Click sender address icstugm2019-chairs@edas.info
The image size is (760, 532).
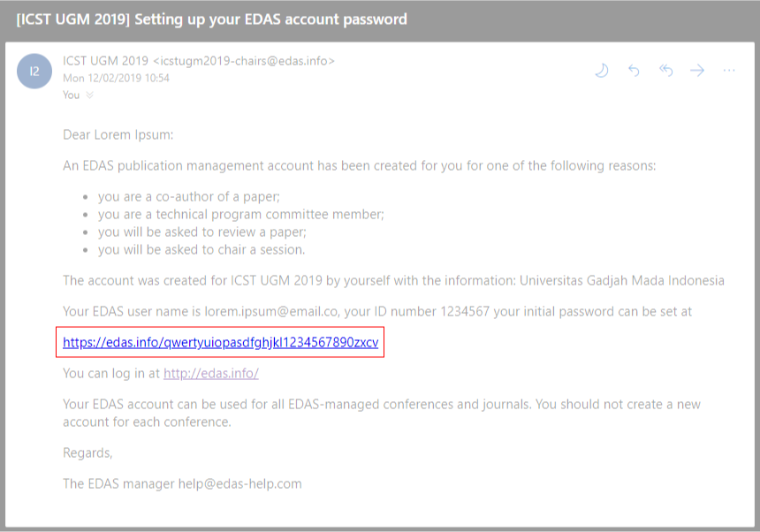pyautogui.click(x=244, y=61)
